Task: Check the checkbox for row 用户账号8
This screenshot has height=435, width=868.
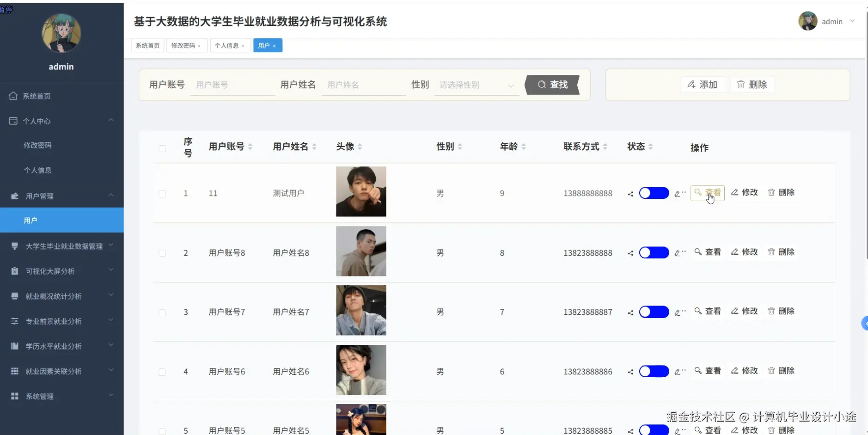Action: [162, 253]
